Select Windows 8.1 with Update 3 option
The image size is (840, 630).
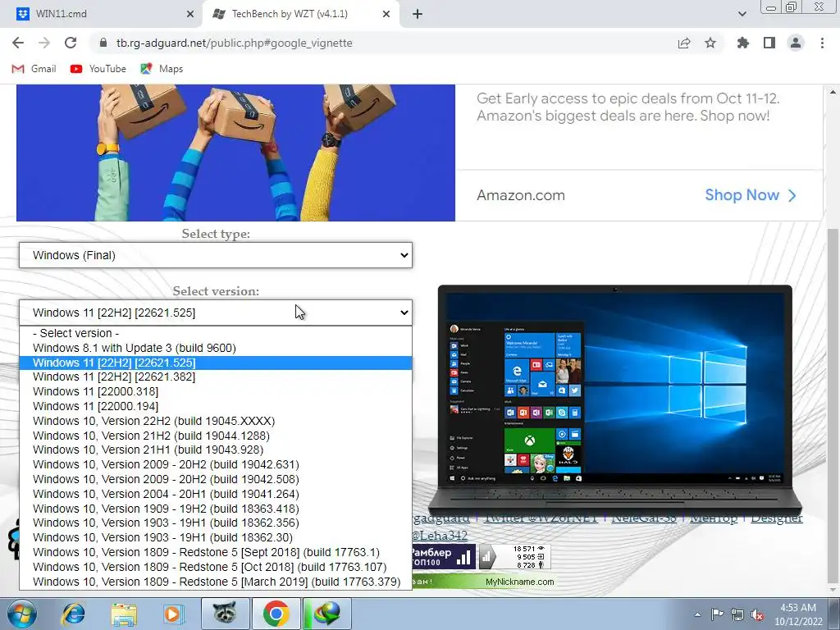(216, 348)
